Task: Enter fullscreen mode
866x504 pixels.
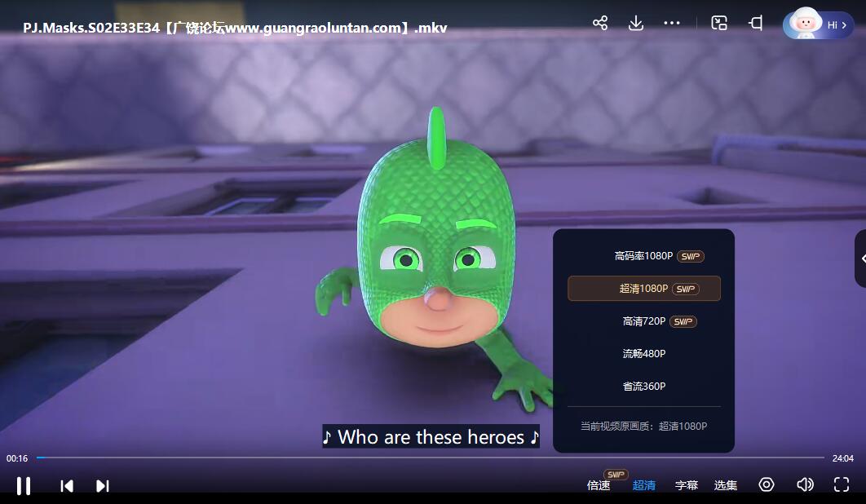Action: click(x=842, y=484)
